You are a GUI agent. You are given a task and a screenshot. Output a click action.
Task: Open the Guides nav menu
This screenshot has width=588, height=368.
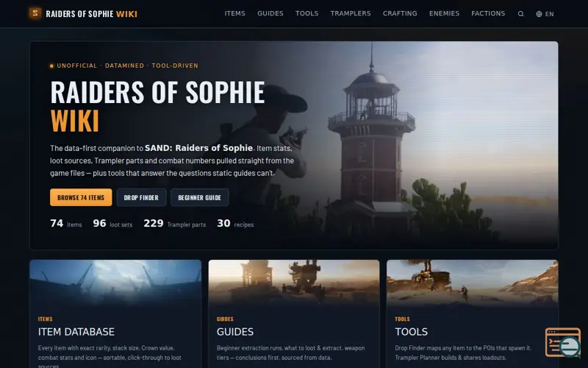[270, 13]
